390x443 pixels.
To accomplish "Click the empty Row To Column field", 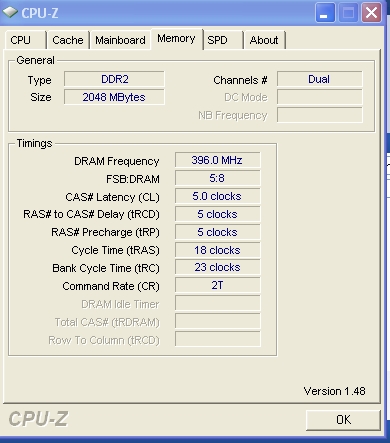I will 218,340.
